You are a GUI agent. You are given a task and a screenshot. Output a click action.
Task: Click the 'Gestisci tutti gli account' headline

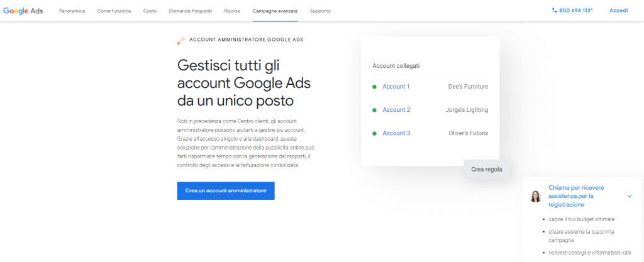[244, 83]
